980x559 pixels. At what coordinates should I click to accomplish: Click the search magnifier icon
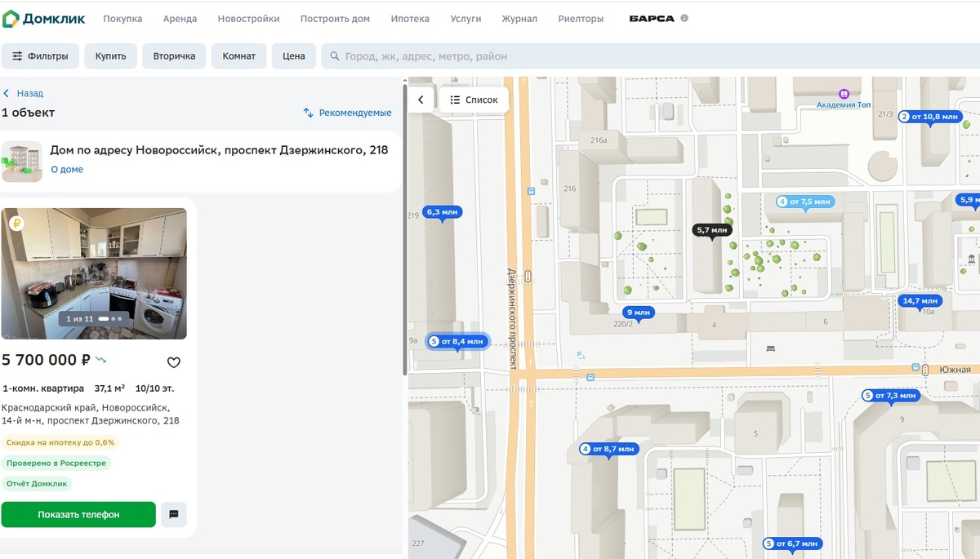pos(334,56)
